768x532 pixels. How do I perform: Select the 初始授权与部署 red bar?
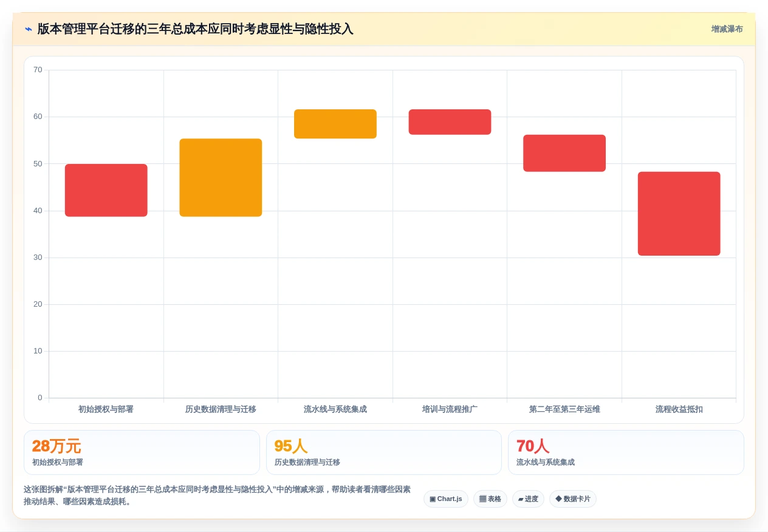coord(106,190)
